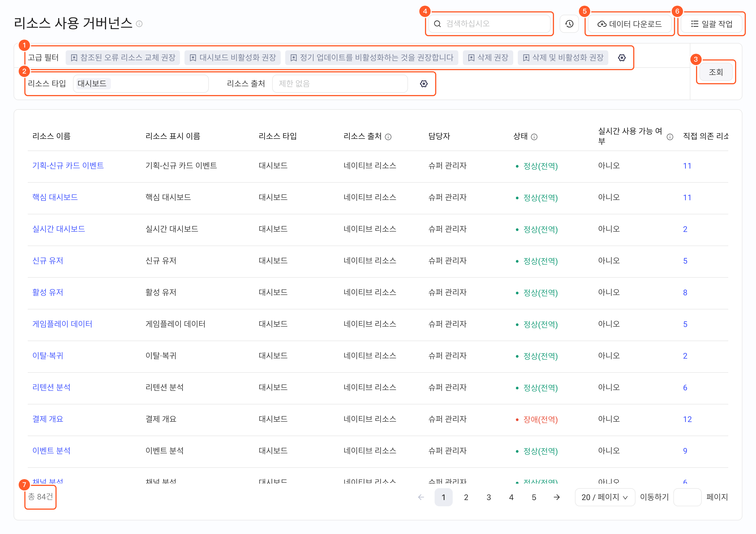The image size is (756, 534).
Task: Open resource link 신규 유저
Action: [x=48, y=260]
